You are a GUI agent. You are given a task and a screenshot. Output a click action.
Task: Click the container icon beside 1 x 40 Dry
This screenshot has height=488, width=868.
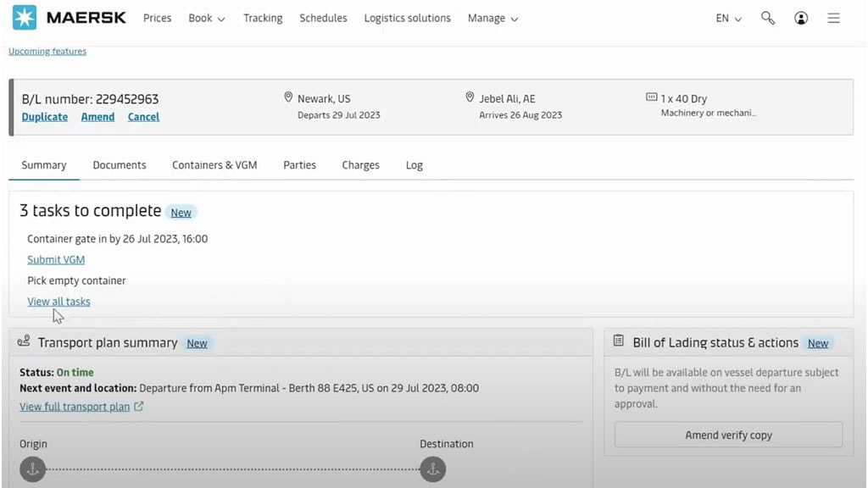[650, 97]
